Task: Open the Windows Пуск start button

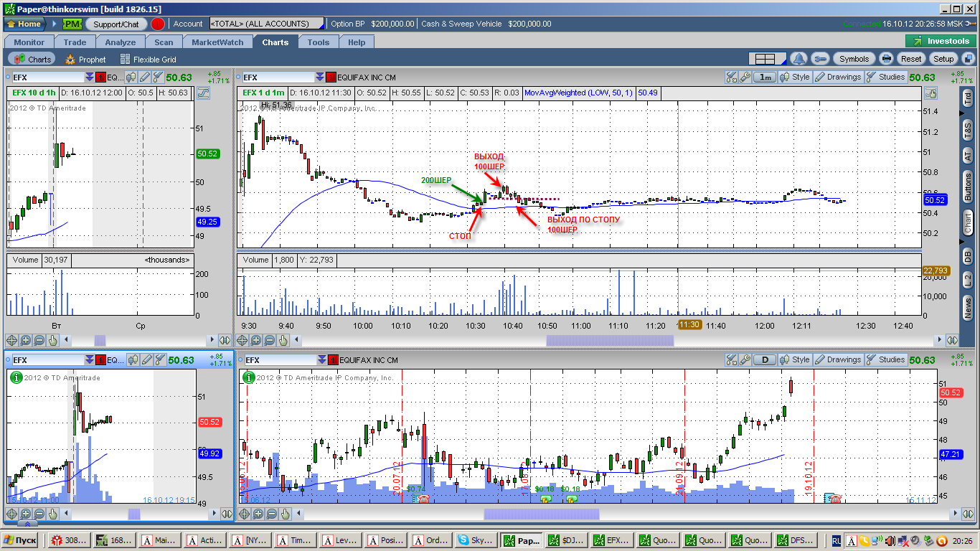Action: point(21,540)
